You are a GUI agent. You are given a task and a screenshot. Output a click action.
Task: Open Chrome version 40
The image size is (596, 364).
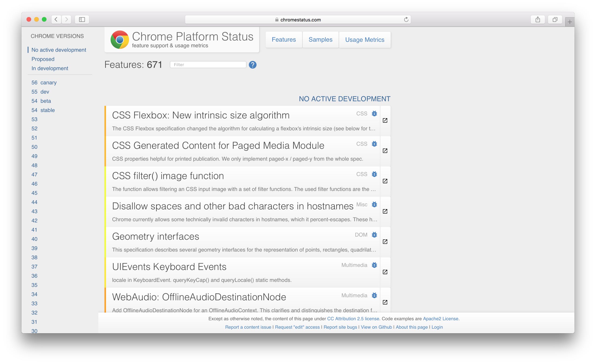coord(34,239)
